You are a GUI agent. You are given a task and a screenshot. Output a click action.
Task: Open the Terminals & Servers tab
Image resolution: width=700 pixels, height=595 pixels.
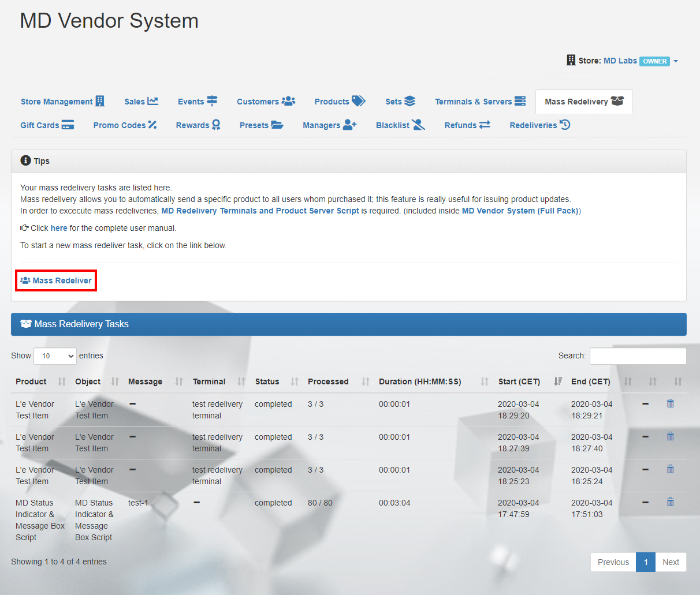click(480, 102)
